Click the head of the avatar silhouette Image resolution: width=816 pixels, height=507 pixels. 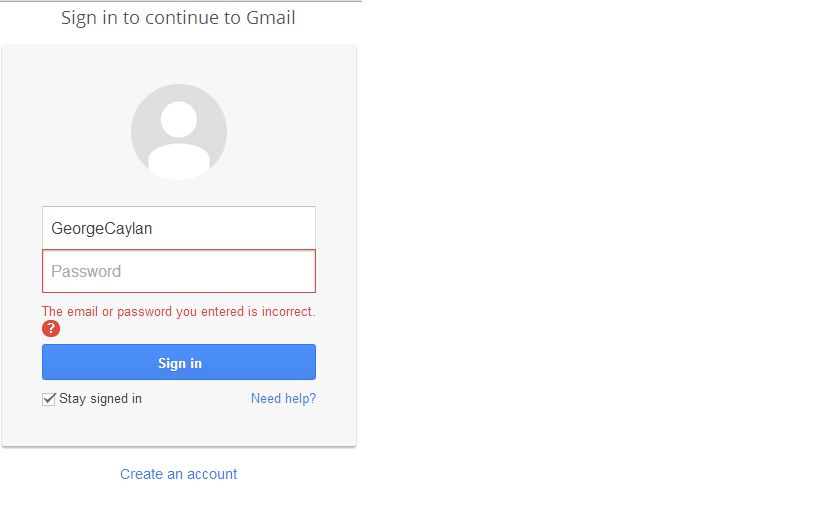(x=179, y=119)
